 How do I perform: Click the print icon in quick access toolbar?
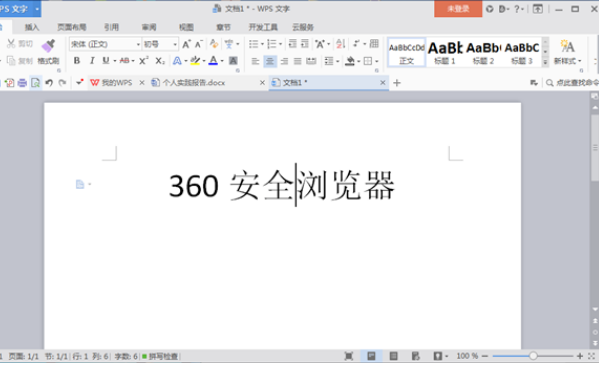point(22,83)
